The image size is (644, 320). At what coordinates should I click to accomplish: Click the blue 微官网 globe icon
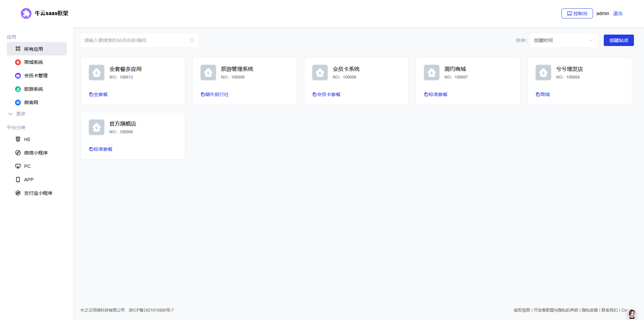[x=18, y=102]
